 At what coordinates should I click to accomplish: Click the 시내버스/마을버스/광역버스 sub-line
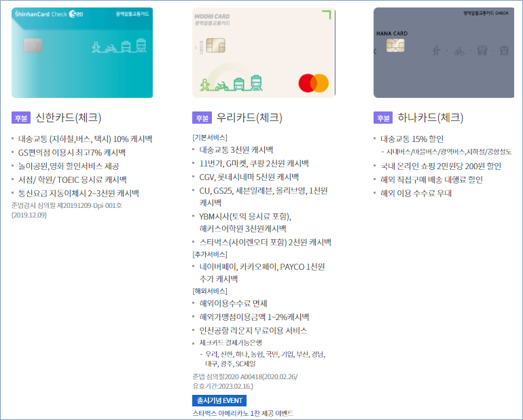448,152
